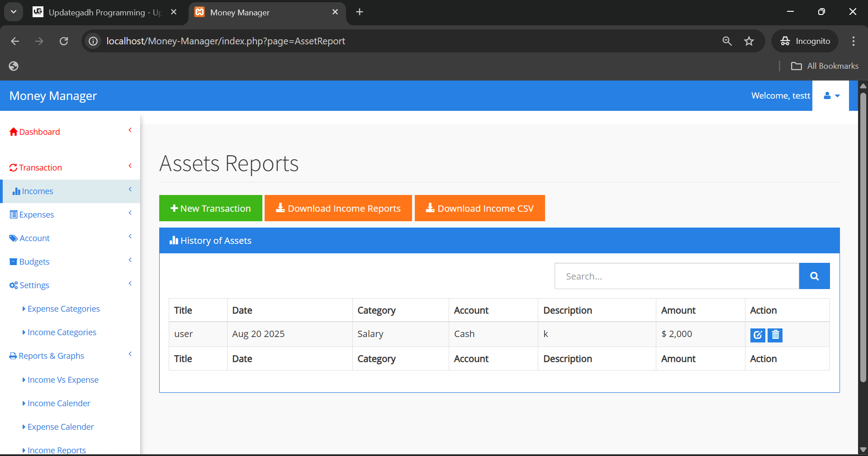
Task: Open the Expenses list icon
Action: click(14, 214)
